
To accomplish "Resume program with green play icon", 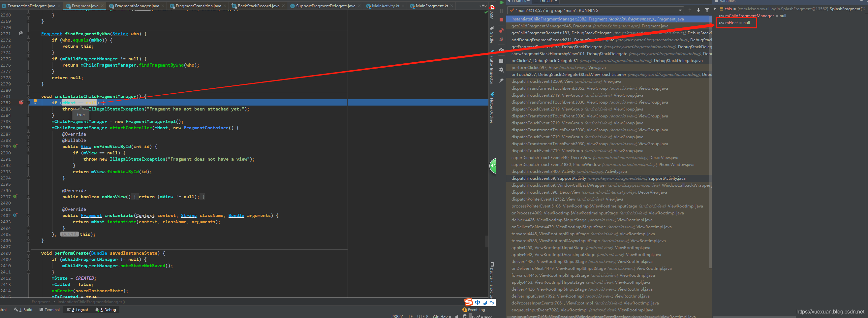I will (x=501, y=2).
